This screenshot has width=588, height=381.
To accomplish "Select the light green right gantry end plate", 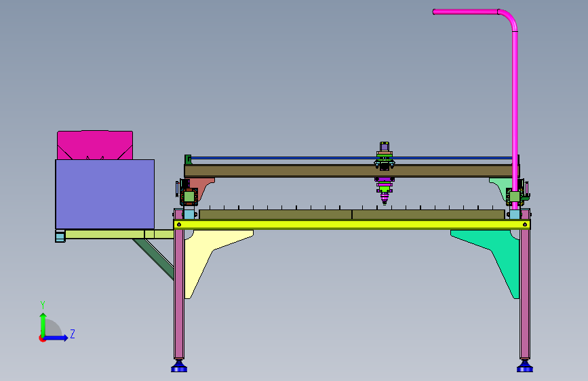I will tap(501, 188).
